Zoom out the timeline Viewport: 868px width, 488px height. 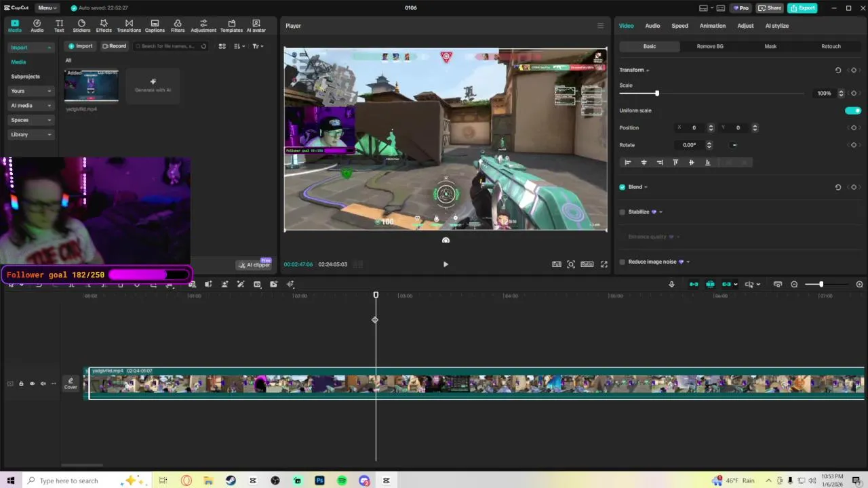point(794,284)
